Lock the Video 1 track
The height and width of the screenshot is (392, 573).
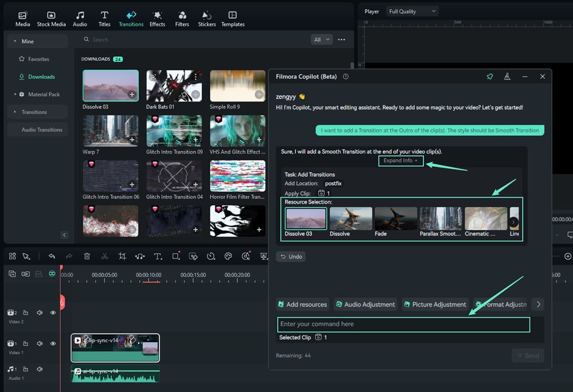click(x=26, y=343)
